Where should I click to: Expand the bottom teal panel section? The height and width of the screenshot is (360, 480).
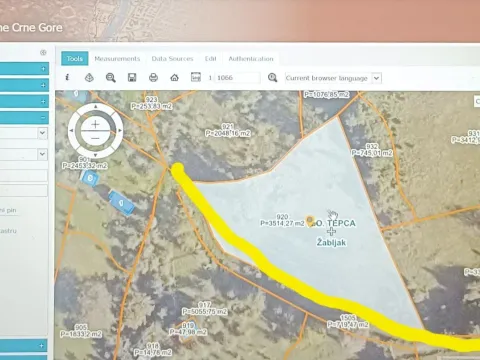[42, 346]
